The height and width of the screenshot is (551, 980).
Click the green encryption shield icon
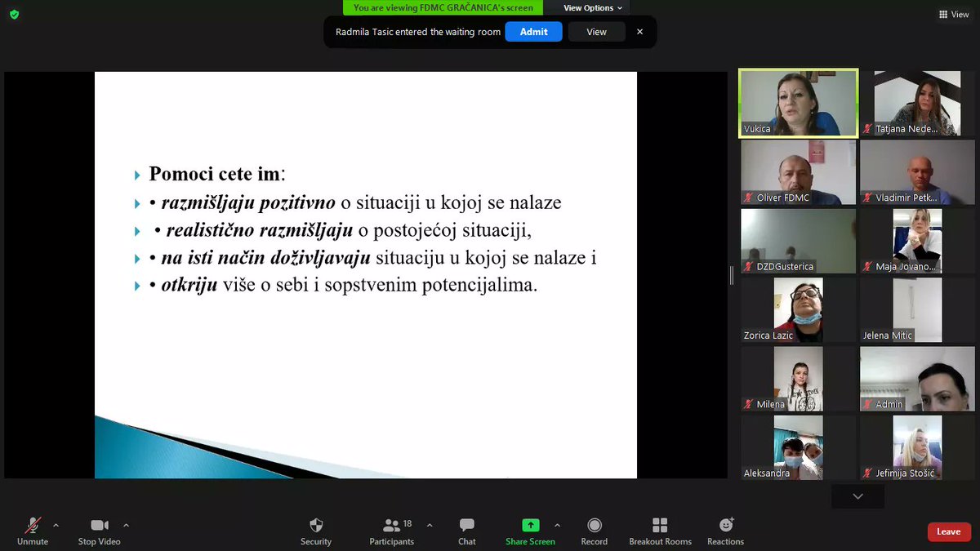(x=15, y=14)
